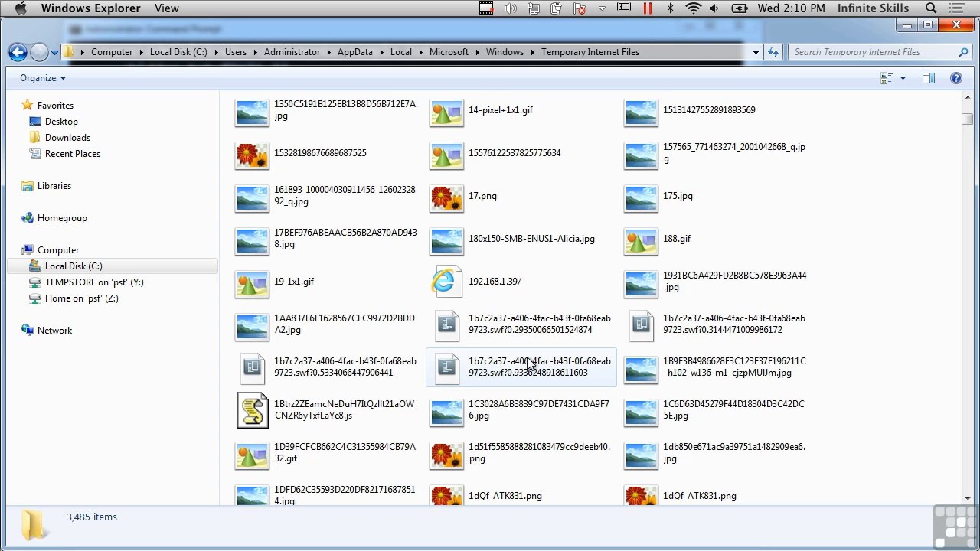This screenshot has width=980, height=551.
Task: Click Local Disk (C:) breadcrumb
Action: click(x=178, y=52)
